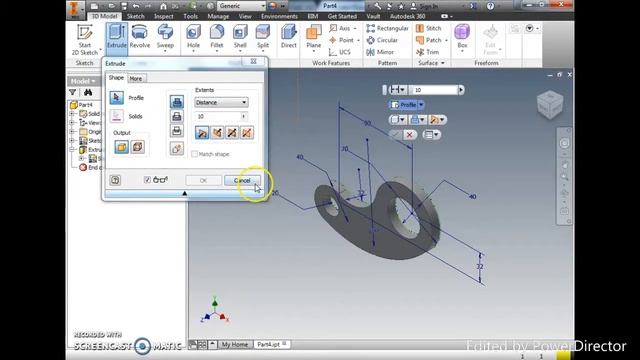
Task: Choose the Hole feature tool
Action: point(193,37)
